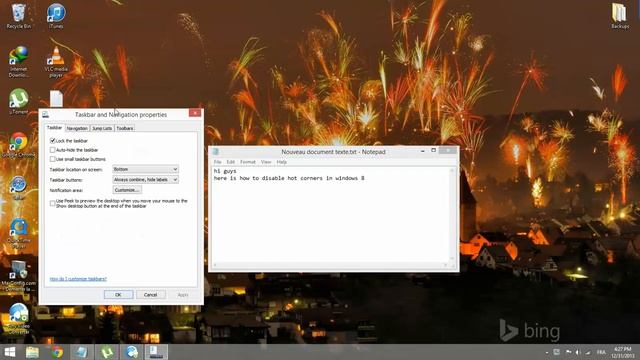Click Cancel in Taskbar properties
The image size is (640, 360).
pyautogui.click(x=150, y=295)
